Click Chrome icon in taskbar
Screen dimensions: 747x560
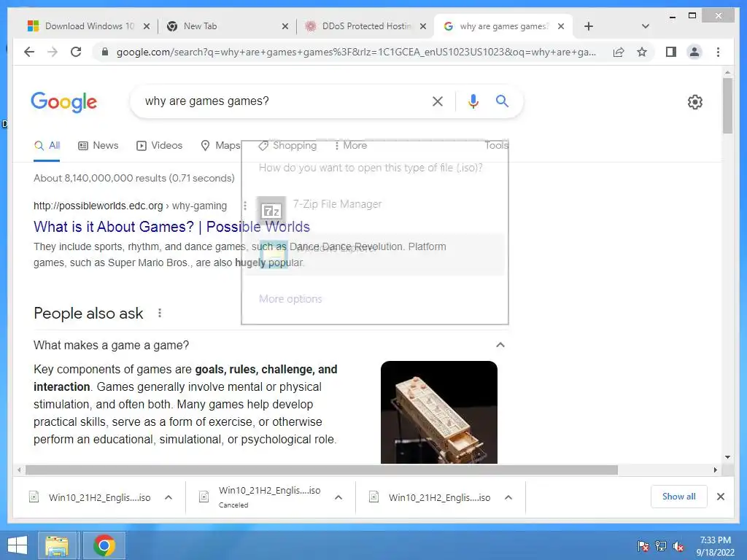[x=104, y=545]
